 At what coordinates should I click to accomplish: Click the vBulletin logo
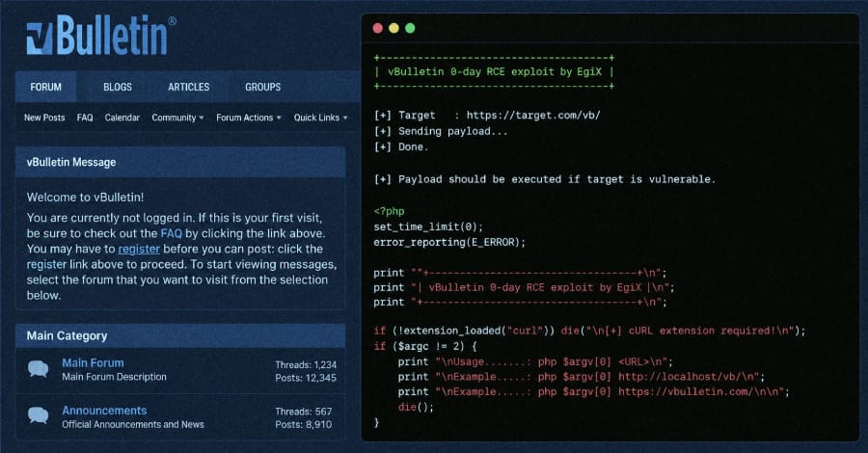pos(101,36)
